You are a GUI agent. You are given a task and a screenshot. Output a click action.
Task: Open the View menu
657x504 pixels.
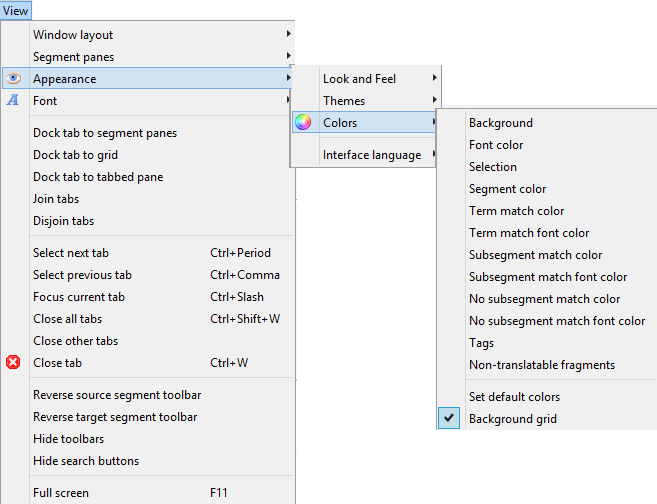15,10
